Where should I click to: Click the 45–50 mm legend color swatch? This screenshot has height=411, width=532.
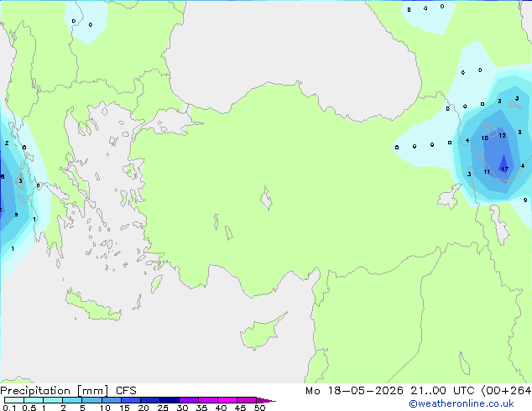247,400
